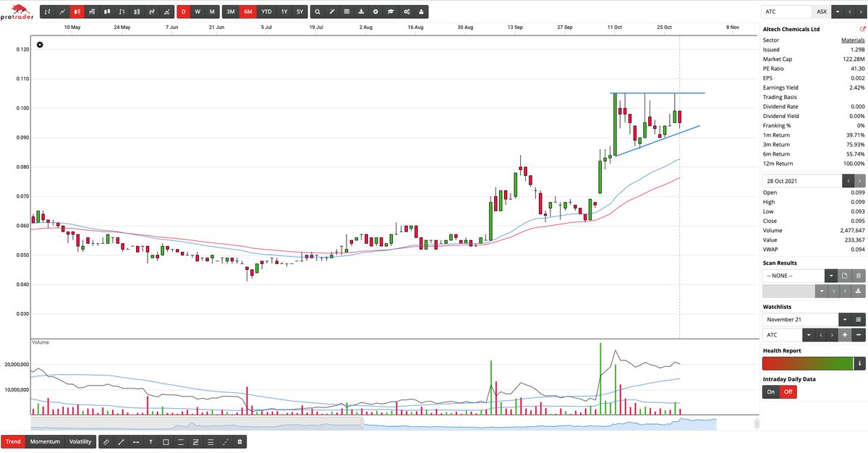Click the Materials sector link
Screen dimensions: 868x453
click(x=852, y=41)
